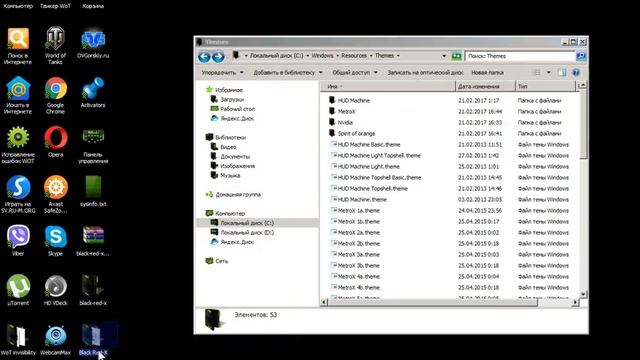Click the Локальный диск (C:) breadcrumb
The image size is (640, 360).
click(276, 56)
